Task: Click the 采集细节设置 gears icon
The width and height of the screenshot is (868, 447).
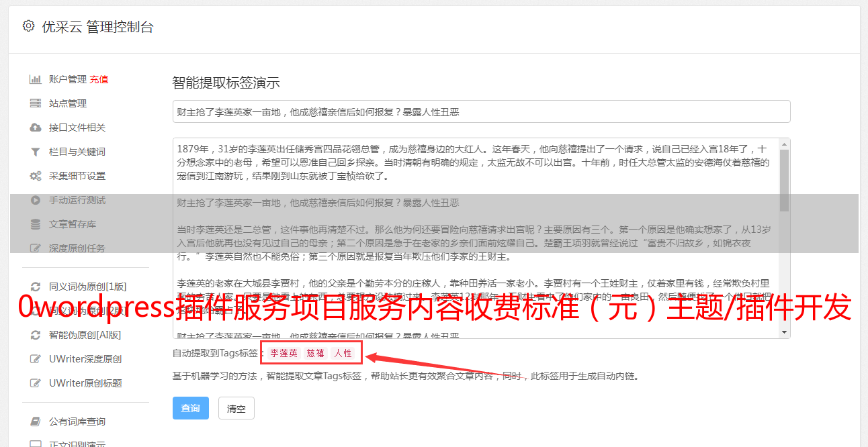Action: [x=36, y=176]
